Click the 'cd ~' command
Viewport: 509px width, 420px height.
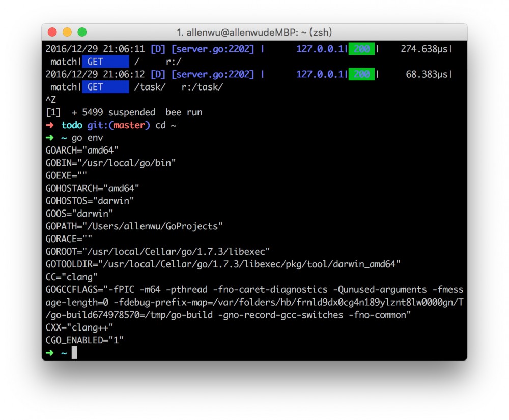point(165,125)
